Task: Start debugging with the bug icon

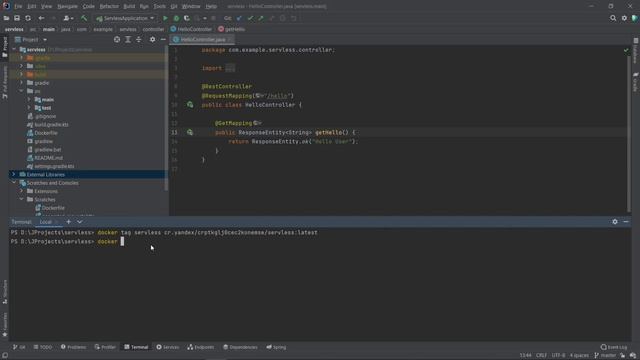Action: pyautogui.click(x=176, y=18)
